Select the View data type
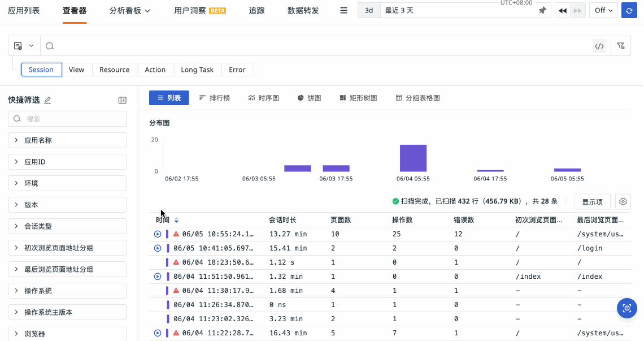 click(77, 70)
